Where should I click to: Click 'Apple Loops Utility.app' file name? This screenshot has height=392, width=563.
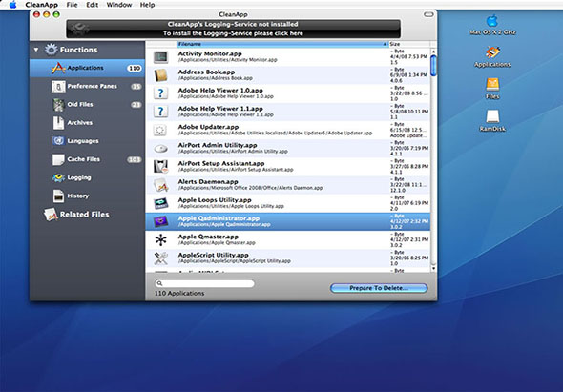tap(215, 200)
